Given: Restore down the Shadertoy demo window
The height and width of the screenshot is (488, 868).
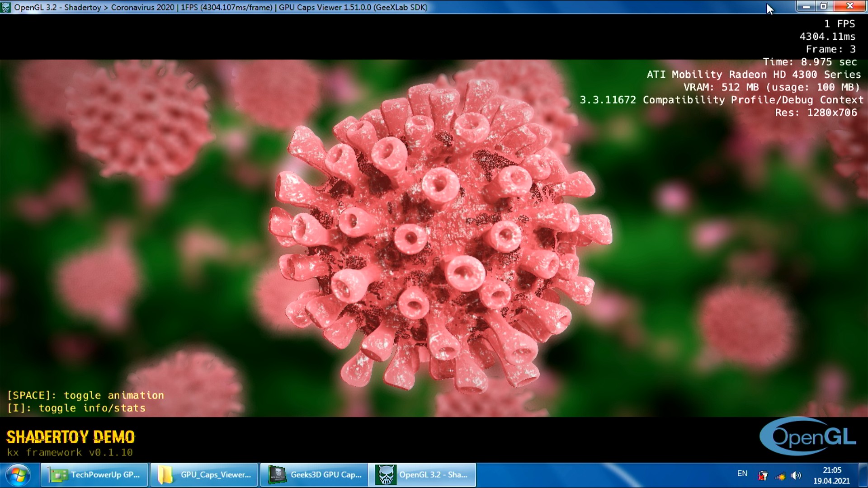Looking at the screenshot, I should (x=824, y=6).
